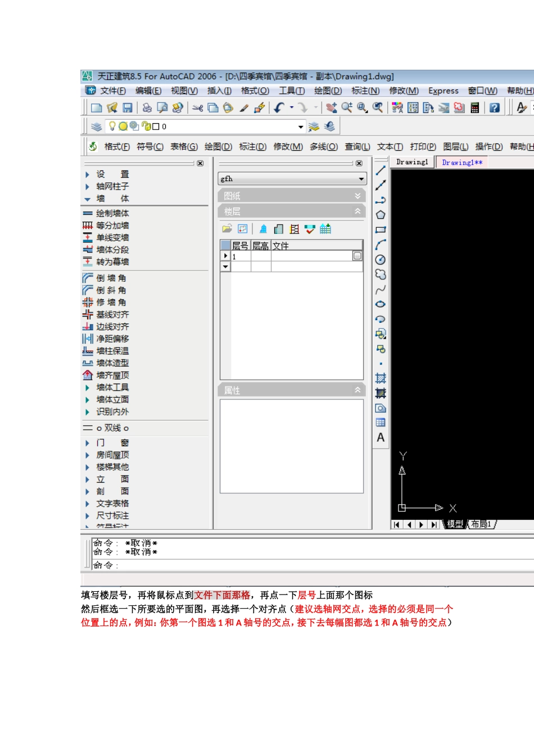Click the Undo arrow icon
Image resolution: width=534 pixels, height=756 pixels.
pos(279,107)
